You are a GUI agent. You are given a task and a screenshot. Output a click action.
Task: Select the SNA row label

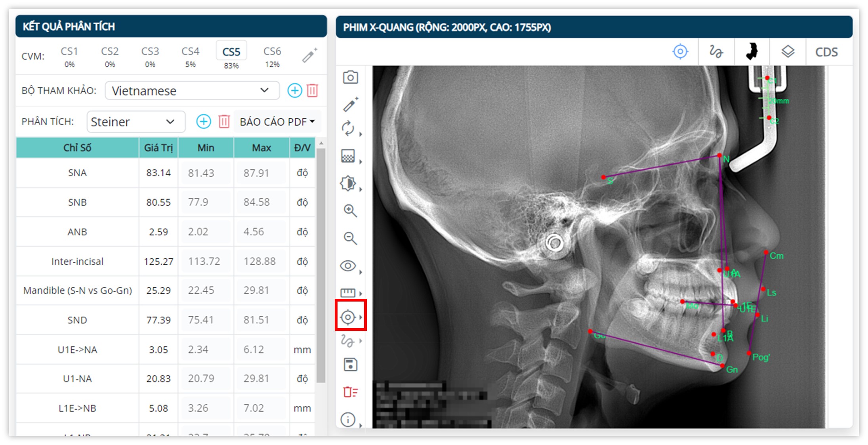[x=77, y=173]
